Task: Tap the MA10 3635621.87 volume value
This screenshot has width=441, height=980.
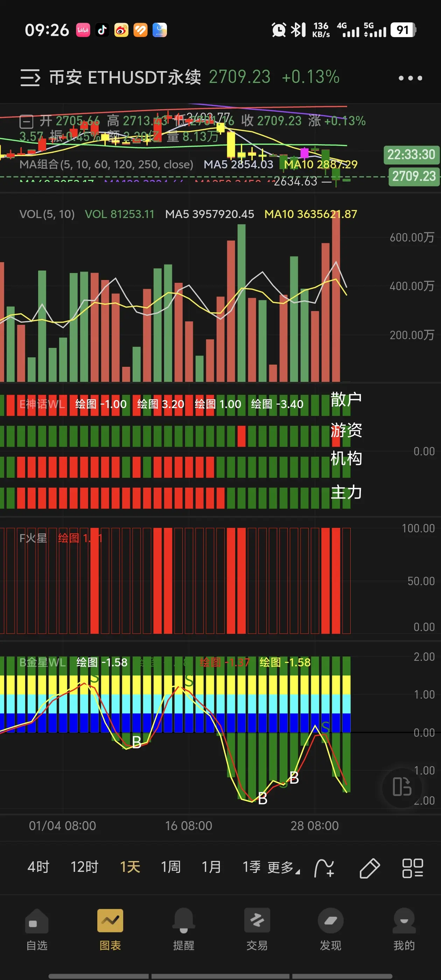Action: click(311, 214)
